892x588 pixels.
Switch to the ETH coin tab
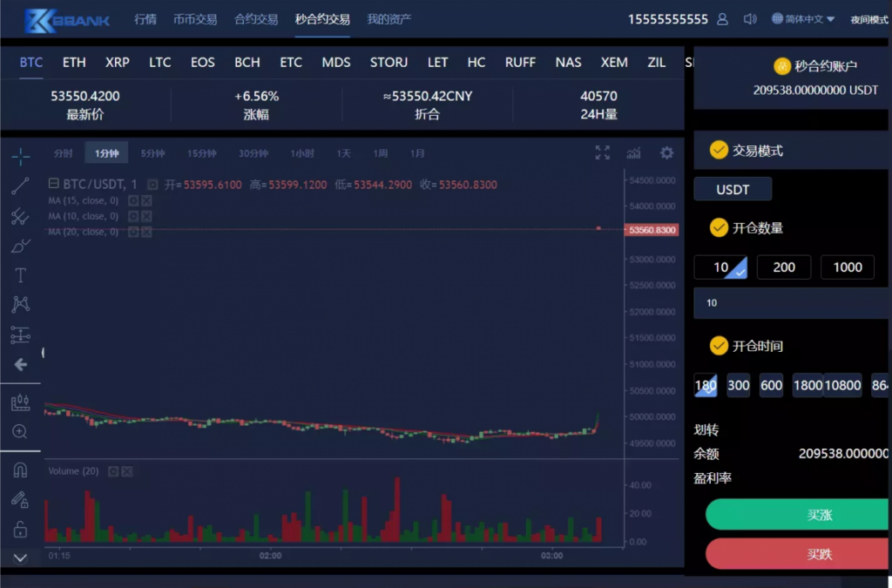click(74, 63)
